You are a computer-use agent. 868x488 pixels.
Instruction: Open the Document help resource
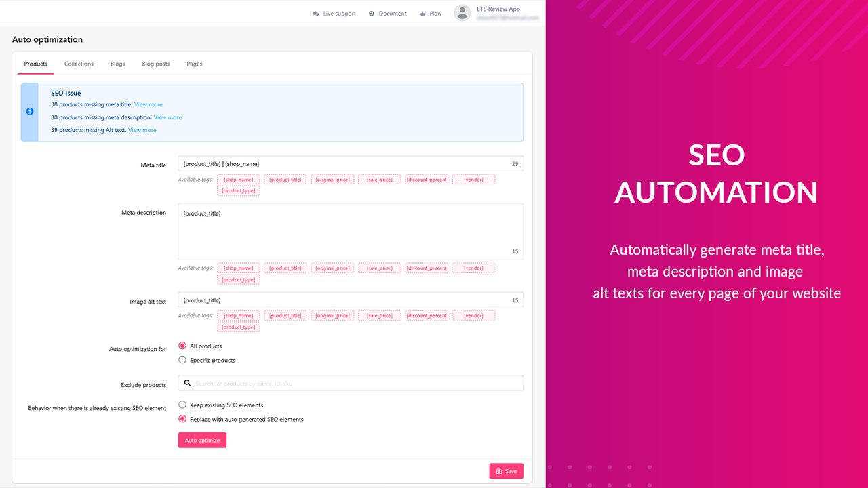[x=387, y=13]
